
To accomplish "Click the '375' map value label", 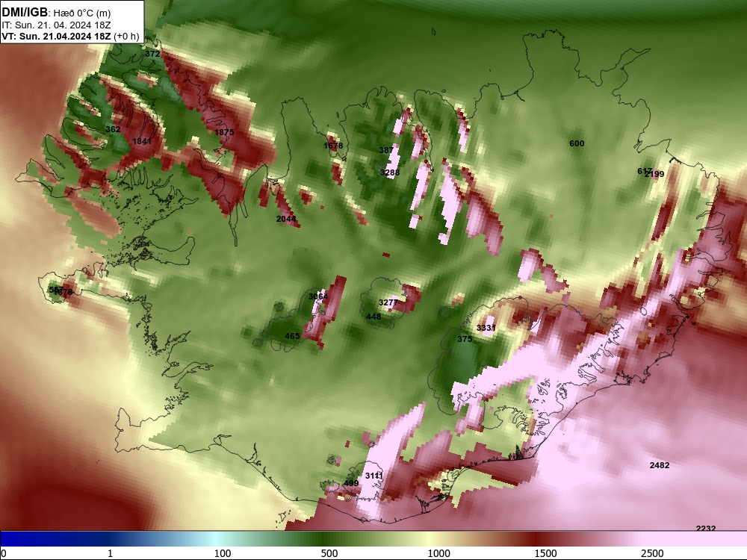I will coord(465,338).
